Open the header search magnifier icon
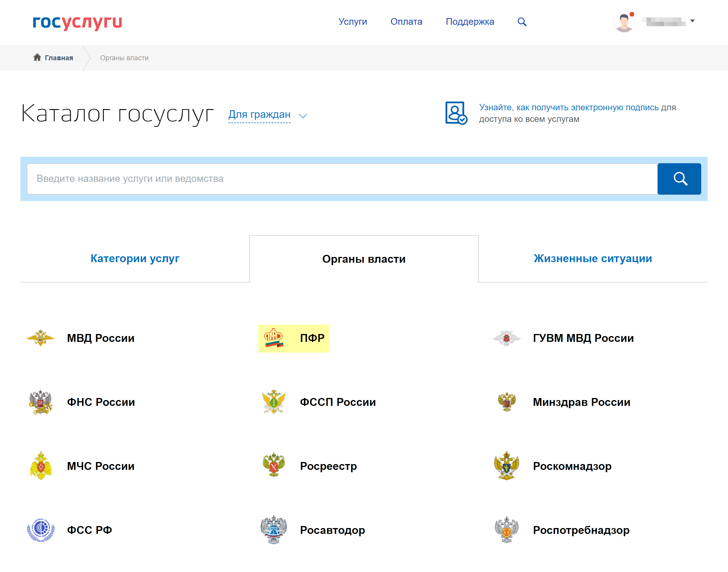The width and height of the screenshot is (728, 572). (522, 22)
